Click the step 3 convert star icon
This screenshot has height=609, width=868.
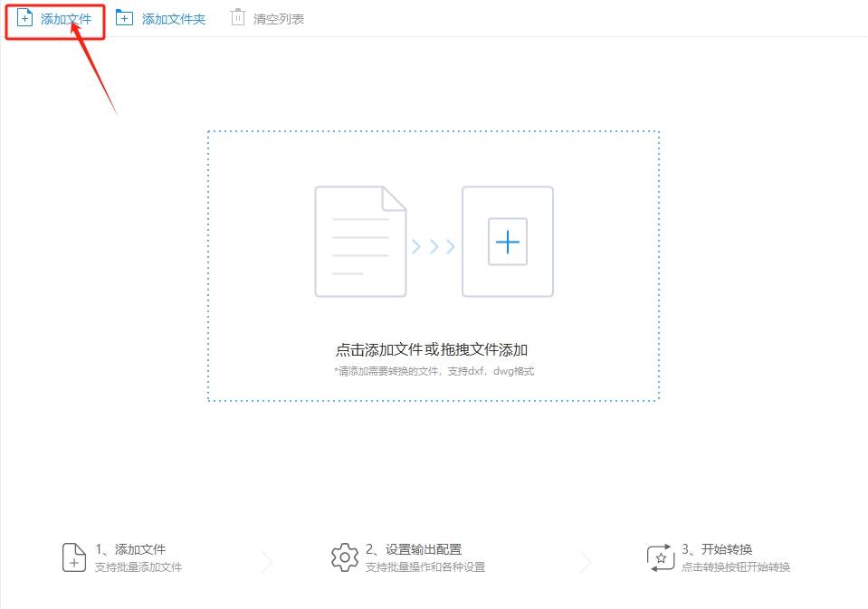click(x=660, y=557)
